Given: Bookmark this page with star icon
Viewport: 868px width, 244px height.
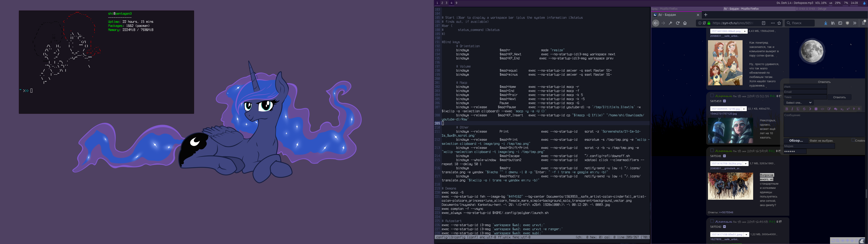Looking at the screenshot, I should (x=779, y=23).
